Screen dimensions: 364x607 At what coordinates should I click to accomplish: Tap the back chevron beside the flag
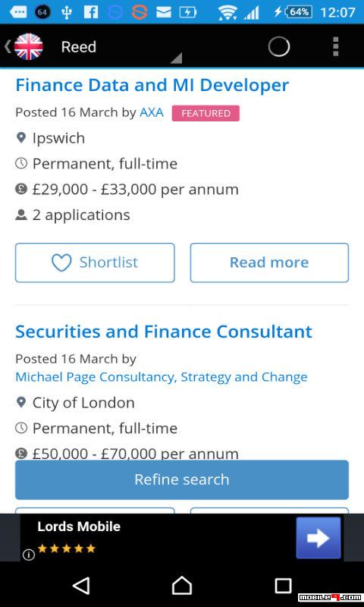coord(8,47)
